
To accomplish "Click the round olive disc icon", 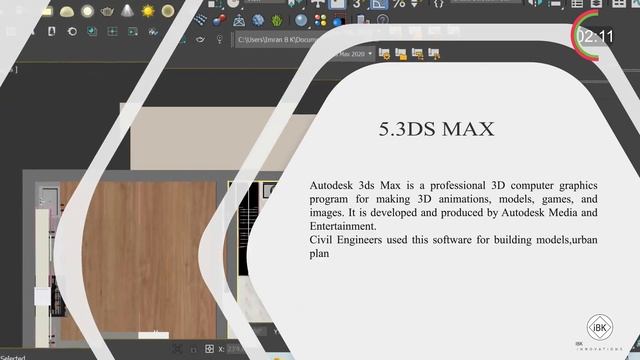I will click(168, 11).
